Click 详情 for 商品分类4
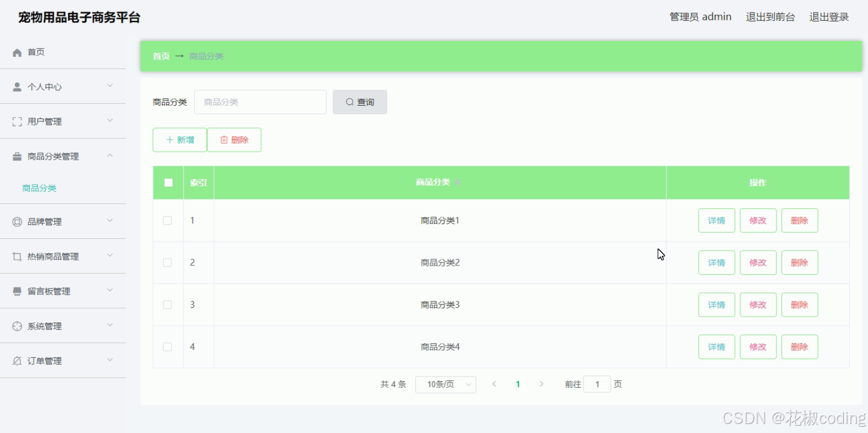The width and height of the screenshot is (868, 433). (717, 347)
